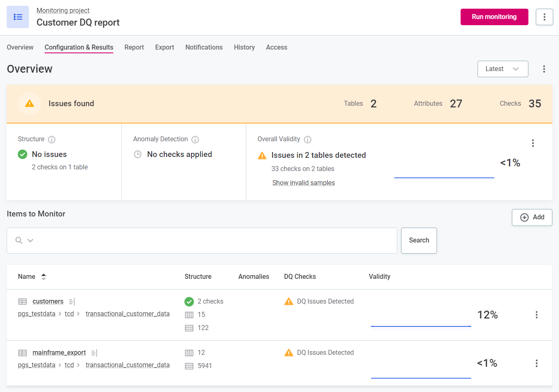Open the three-dot menu next to Run monitoring
559x392 pixels.
(544, 17)
